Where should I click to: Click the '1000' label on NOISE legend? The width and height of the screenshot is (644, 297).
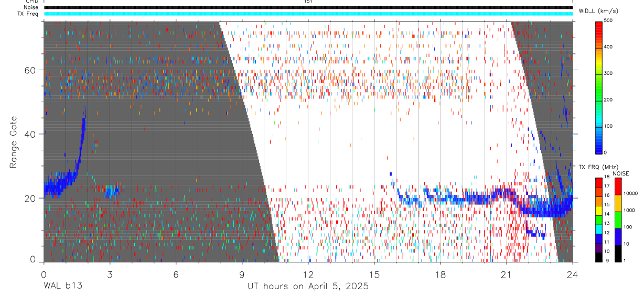629,210
